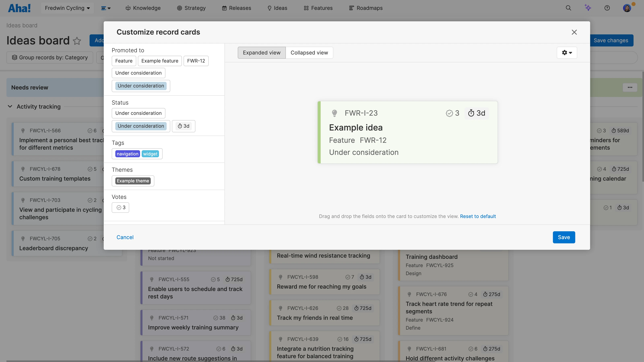
Task: Click the lightbulb icon on example card
Action: [334, 113]
